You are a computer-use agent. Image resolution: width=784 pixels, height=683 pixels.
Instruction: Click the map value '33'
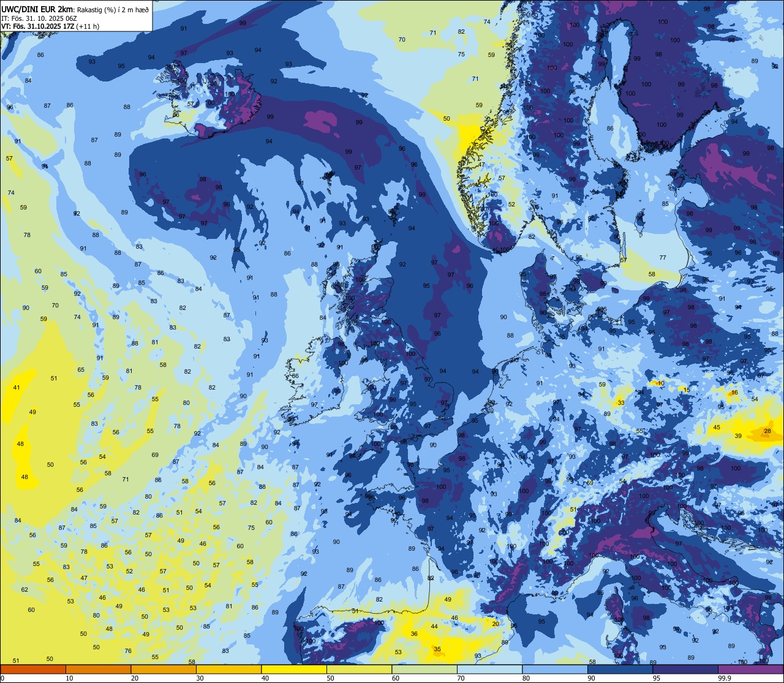tap(621, 402)
